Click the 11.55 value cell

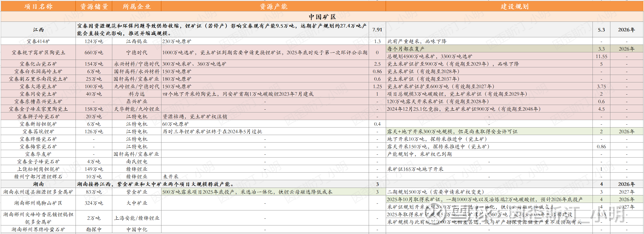[x=601, y=56]
